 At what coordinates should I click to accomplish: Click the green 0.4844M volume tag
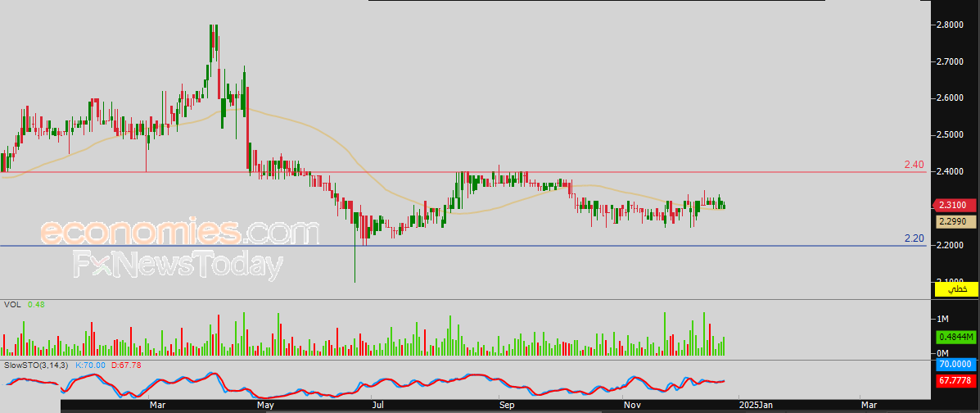pyautogui.click(x=955, y=338)
